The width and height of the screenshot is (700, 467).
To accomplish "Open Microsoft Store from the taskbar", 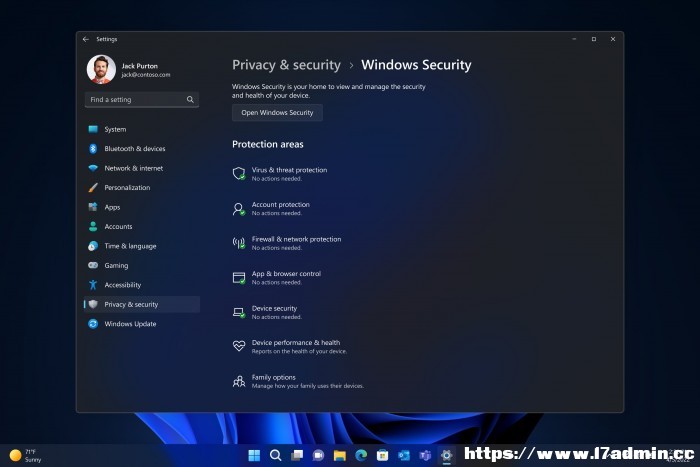I will pyautogui.click(x=383, y=455).
